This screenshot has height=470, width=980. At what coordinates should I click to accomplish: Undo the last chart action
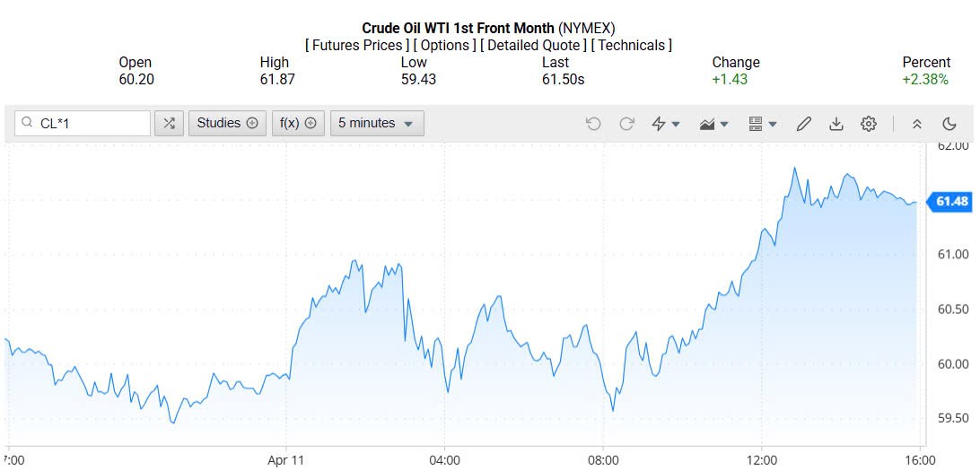(x=593, y=124)
